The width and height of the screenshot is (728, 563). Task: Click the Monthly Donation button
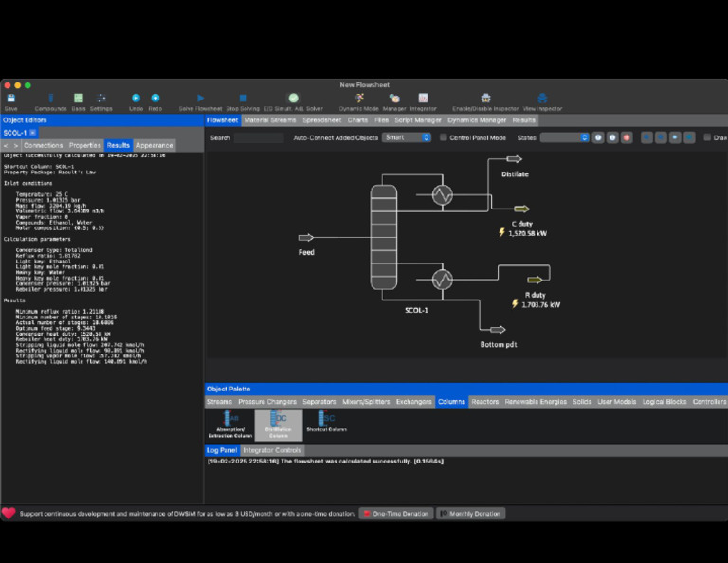coord(470,514)
